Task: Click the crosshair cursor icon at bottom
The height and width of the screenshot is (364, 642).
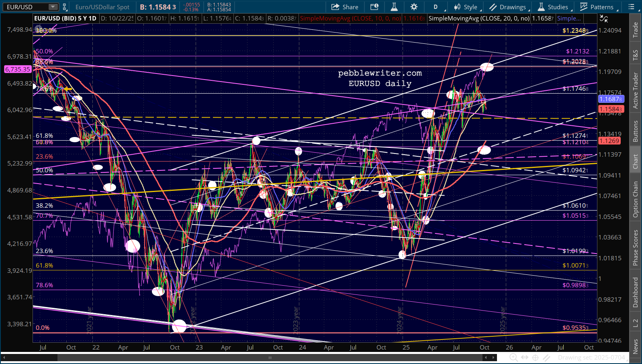Action: [536, 357]
